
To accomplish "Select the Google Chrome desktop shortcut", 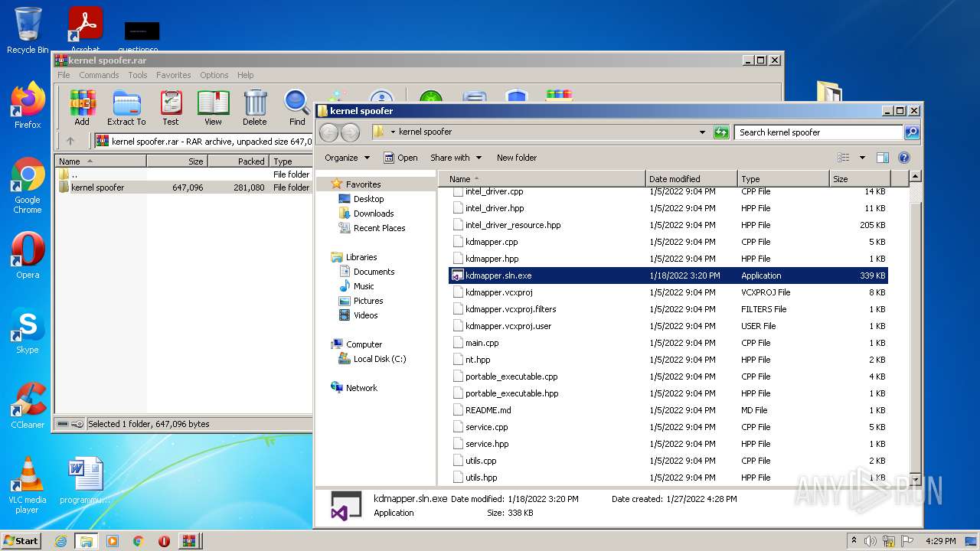I will pyautogui.click(x=28, y=185).
